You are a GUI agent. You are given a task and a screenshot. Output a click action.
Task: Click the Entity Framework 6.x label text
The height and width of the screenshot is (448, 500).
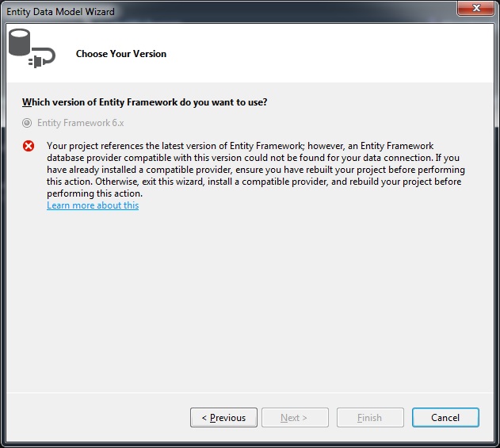click(80, 123)
